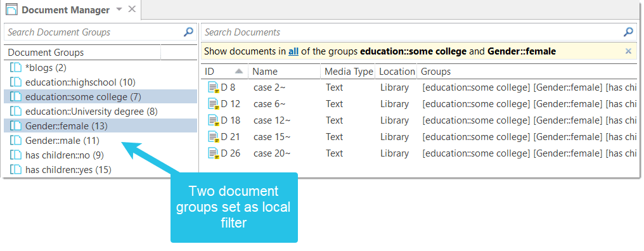The image size is (644, 251).
Task: Click the document icon for D 12
Action: click(214, 104)
